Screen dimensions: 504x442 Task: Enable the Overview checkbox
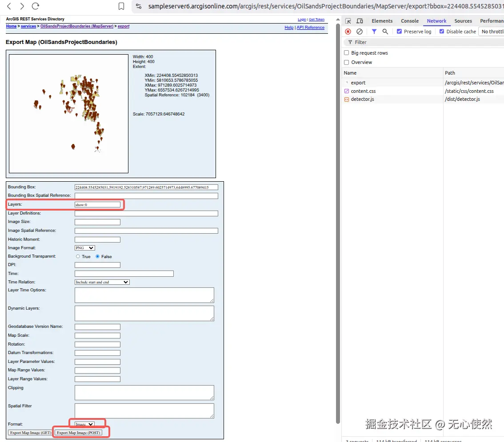click(x=347, y=62)
